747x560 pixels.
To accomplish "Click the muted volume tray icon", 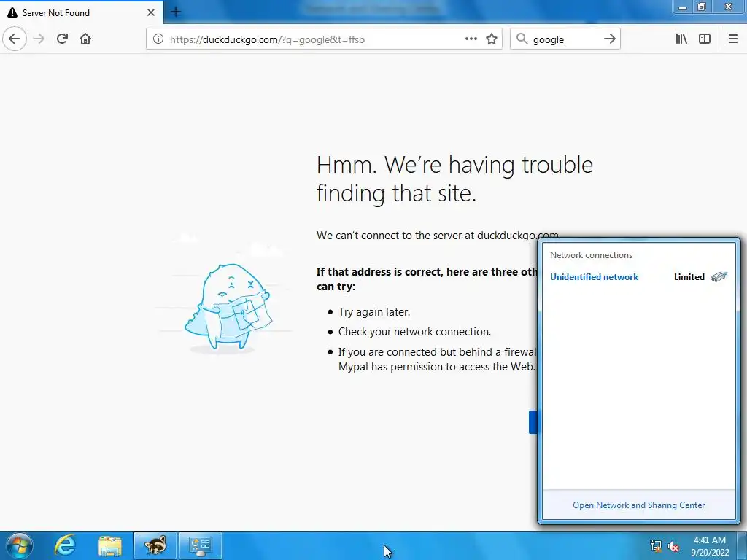I will click(673, 546).
